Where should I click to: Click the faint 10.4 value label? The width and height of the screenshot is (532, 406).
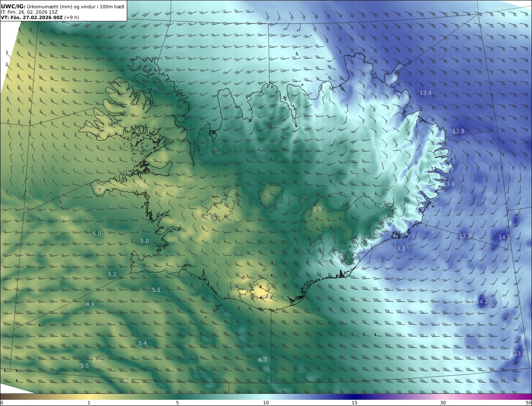point(509,297)
